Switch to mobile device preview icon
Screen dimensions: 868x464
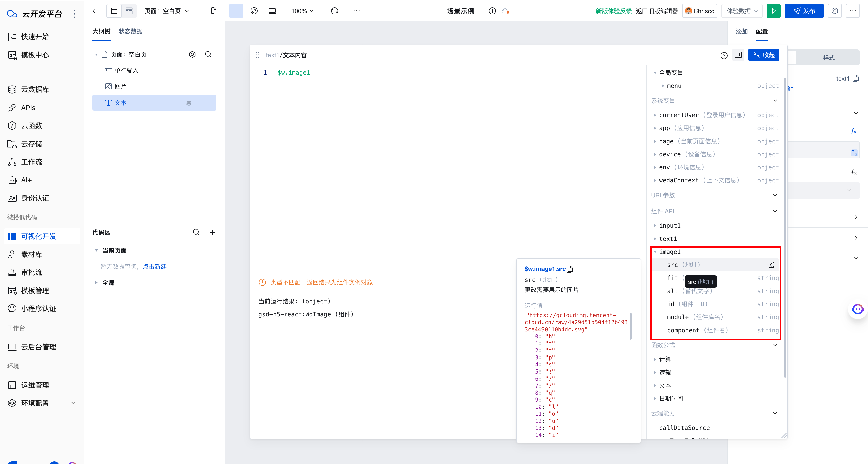point(236,11)
